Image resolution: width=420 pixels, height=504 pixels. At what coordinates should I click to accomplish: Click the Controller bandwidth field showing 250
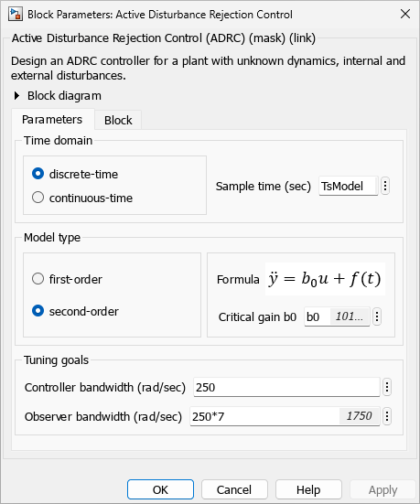coord(286,387)
